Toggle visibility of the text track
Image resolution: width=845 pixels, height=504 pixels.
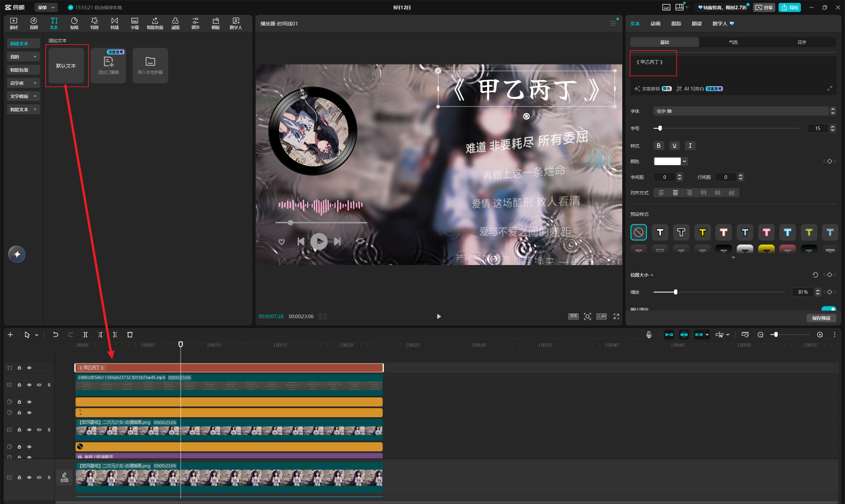pos(29,367)
